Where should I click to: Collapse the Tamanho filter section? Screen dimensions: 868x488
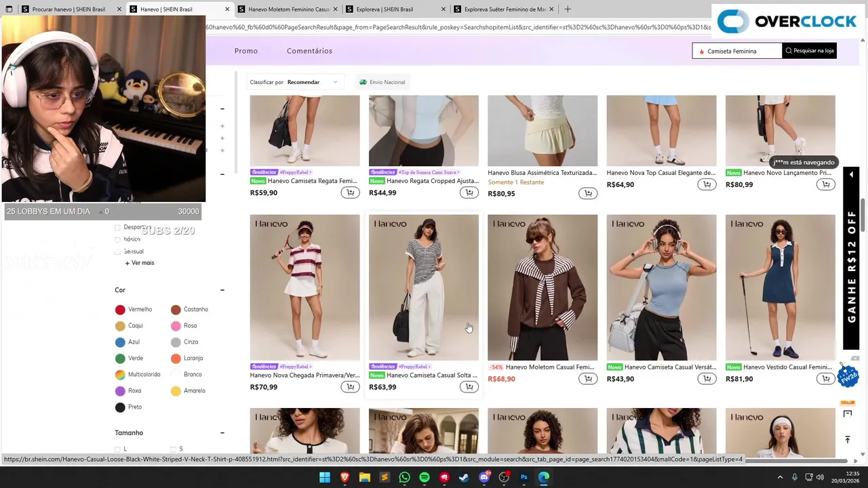coord(222,432)
